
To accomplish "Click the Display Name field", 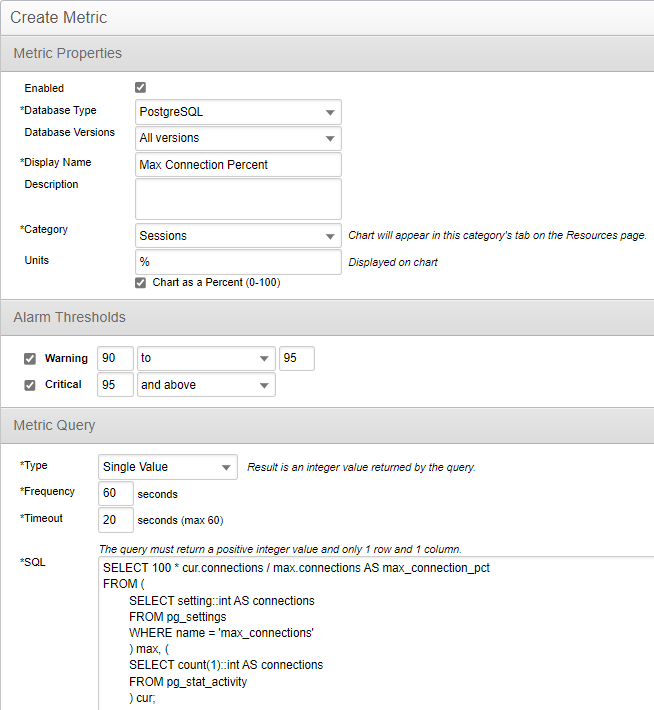I will click(238, 164).
